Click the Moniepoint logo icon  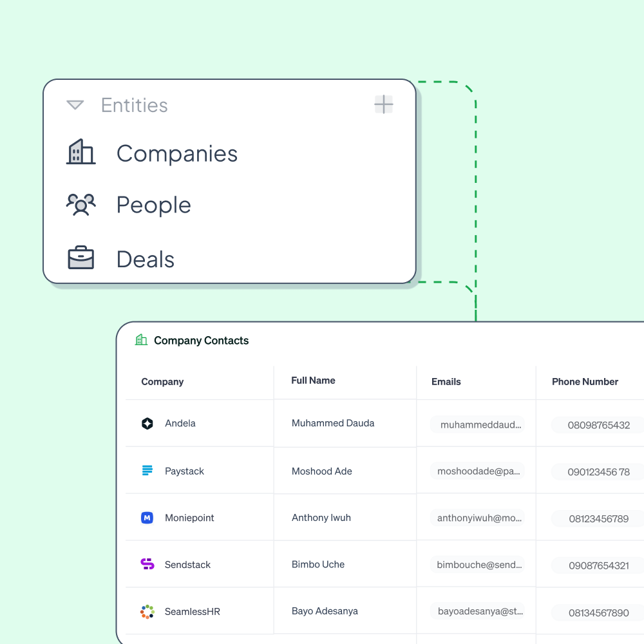147,518
